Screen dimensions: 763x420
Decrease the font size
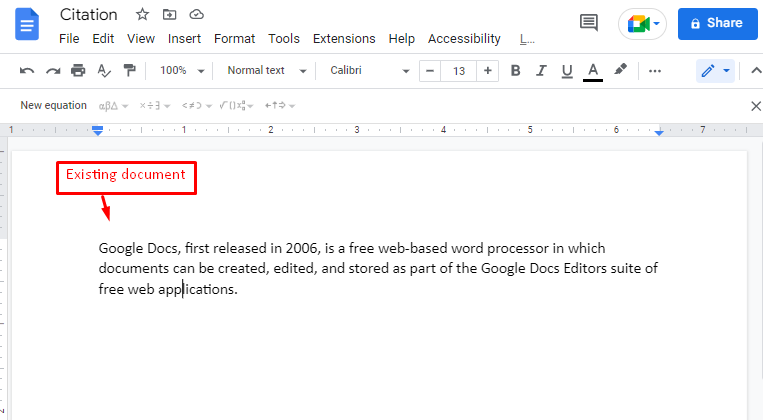tap(430, 71)
